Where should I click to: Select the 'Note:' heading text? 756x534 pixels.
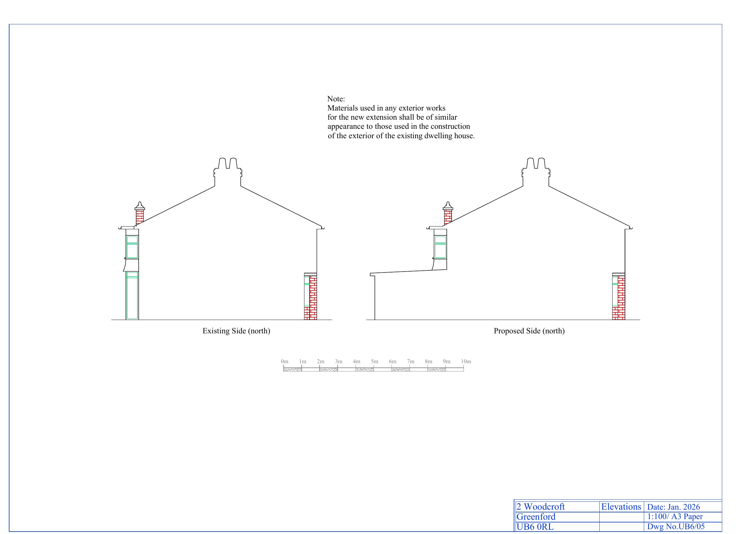336,99
